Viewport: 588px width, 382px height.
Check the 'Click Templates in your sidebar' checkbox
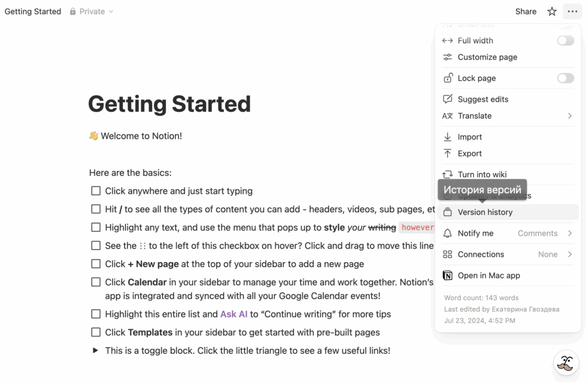click(96, 332)
